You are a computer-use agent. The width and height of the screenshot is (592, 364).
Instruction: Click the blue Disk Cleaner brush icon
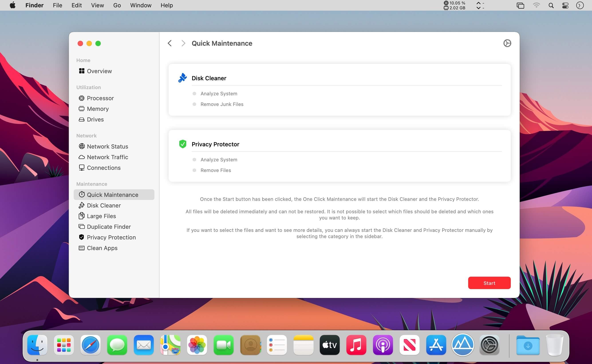182,78
